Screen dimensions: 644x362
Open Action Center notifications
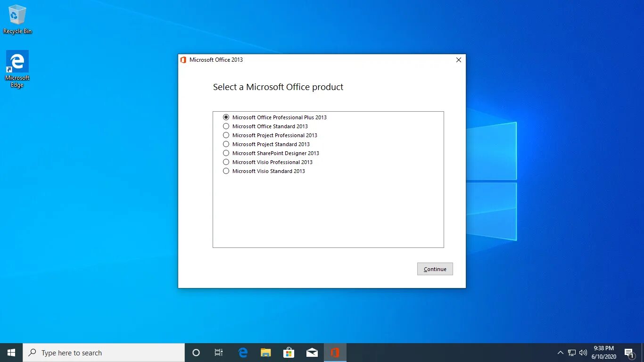(629, 352)
